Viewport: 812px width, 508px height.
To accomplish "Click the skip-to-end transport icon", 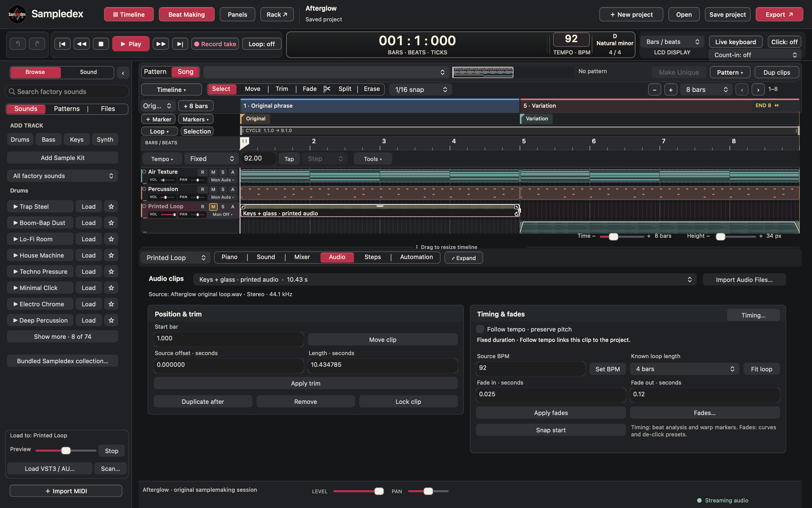I will [180, 44].
